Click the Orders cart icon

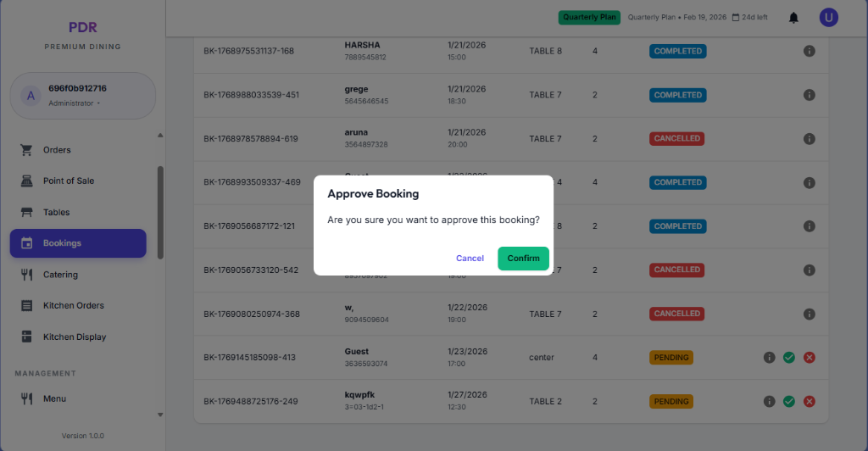coord(26,150)
